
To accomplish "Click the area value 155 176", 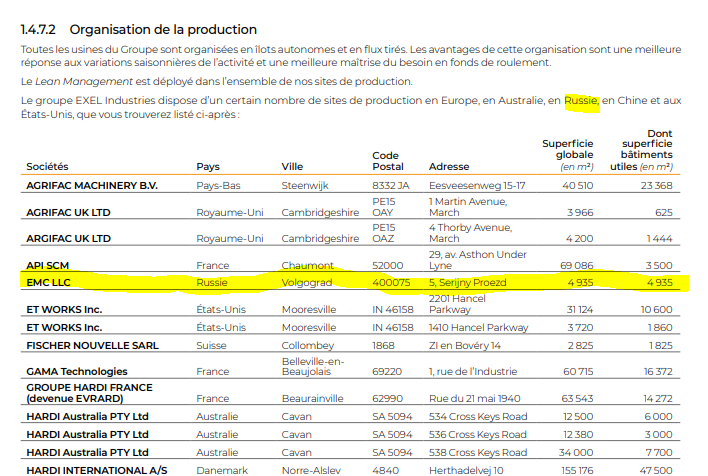I will click(577, 471).
